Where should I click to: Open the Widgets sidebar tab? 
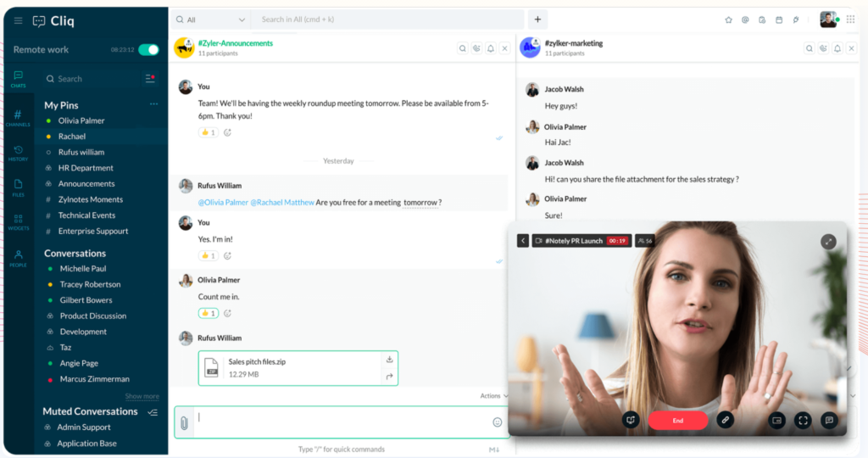coord(19,222)
